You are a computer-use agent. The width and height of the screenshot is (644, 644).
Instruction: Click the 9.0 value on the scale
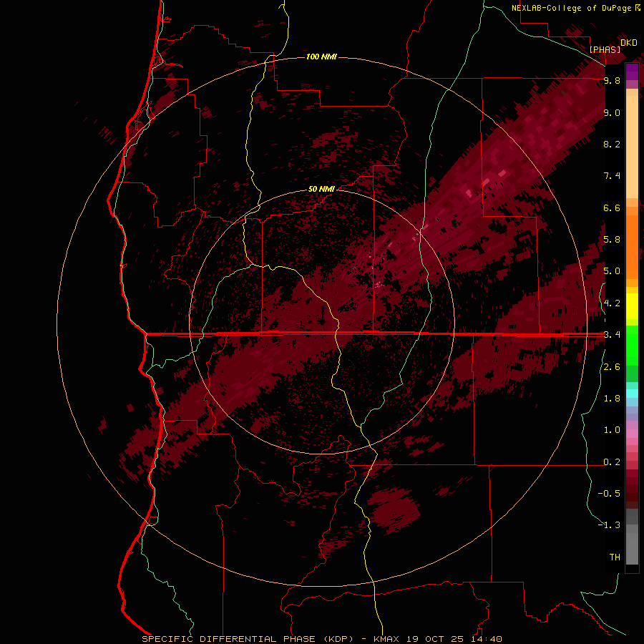point(612,112)
